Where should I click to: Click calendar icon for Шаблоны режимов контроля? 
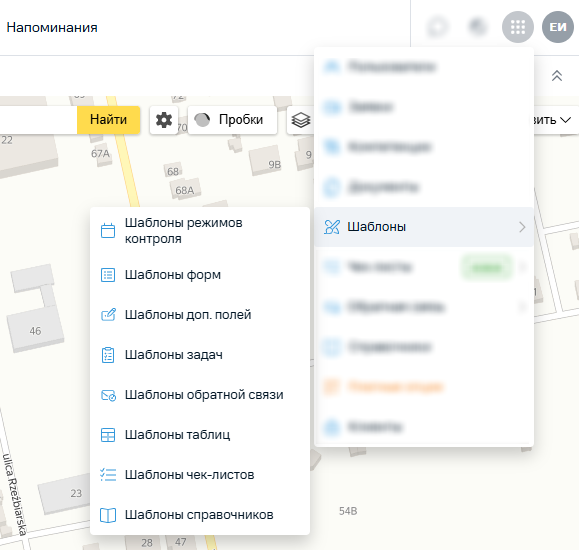[108, 230]
